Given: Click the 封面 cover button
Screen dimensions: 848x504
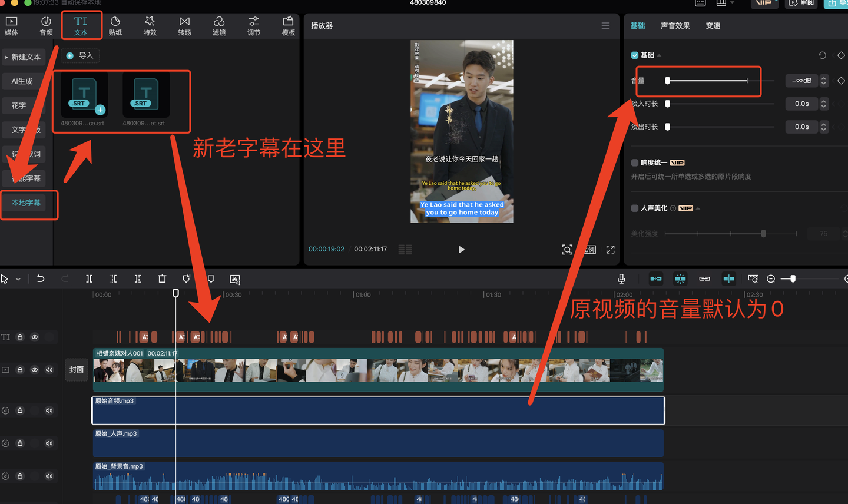Looking at the screenshot, I should click(77, 370).
